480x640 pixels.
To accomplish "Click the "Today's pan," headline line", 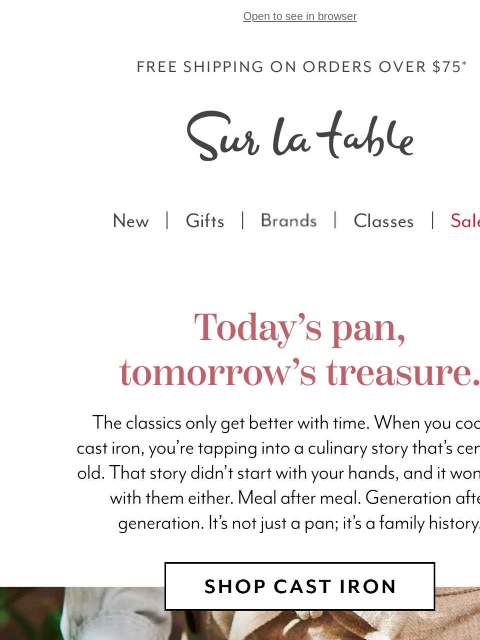I will (x=300, y=328).
